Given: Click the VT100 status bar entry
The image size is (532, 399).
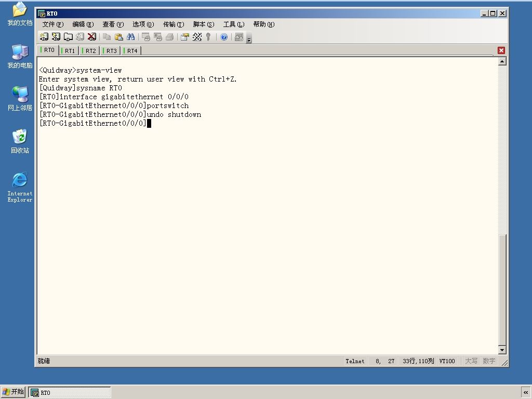Looking at the screenshot, I should [447, 362].
